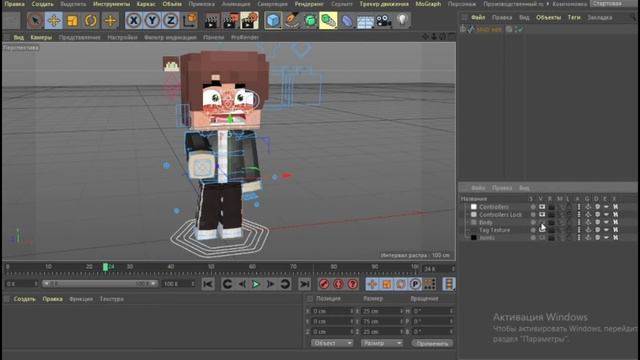Click the size Y field showing 75 cm
Viewport: 640px width, 360px height.
[x=382, y=321]
